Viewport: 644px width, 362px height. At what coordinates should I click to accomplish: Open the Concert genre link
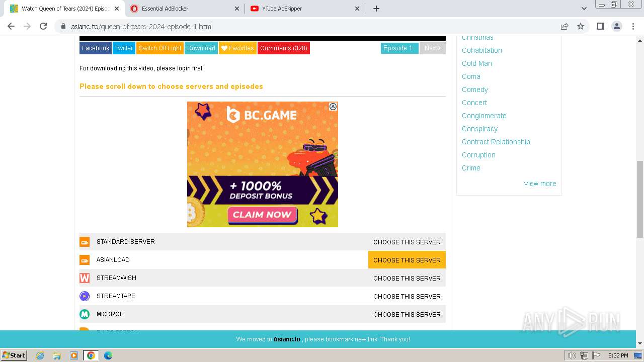click(474, 103)
